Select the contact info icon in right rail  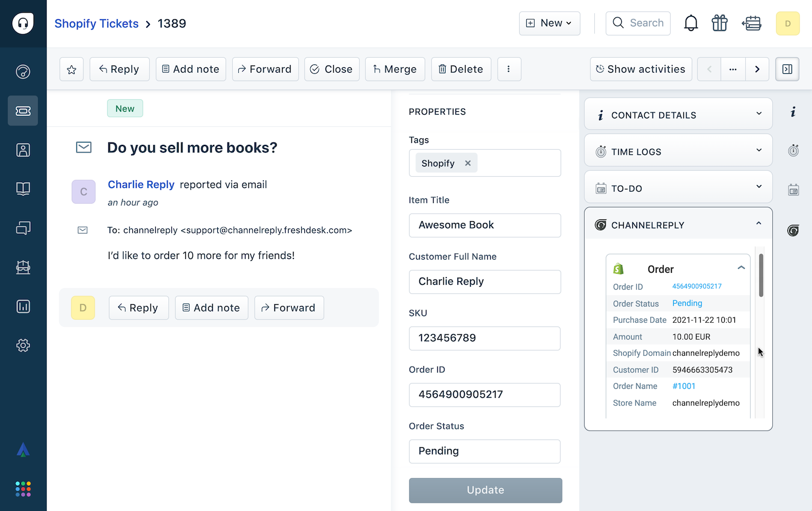point(793,112)
